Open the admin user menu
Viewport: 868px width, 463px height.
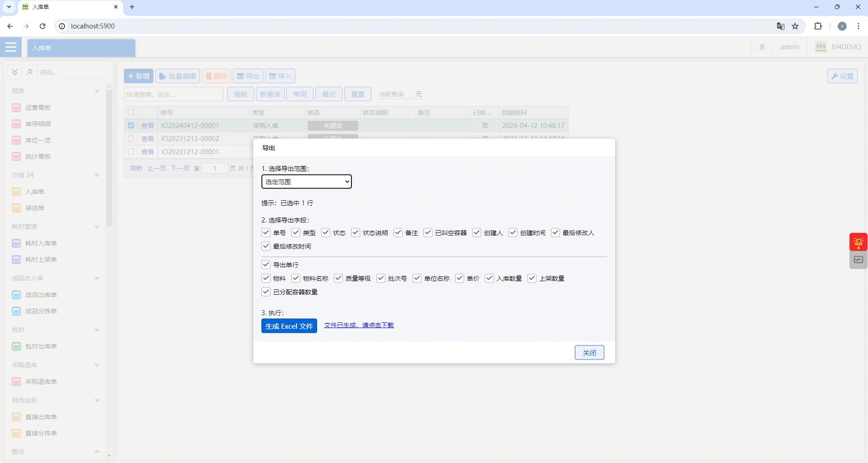pyautogui.click(x=790, y=47)
